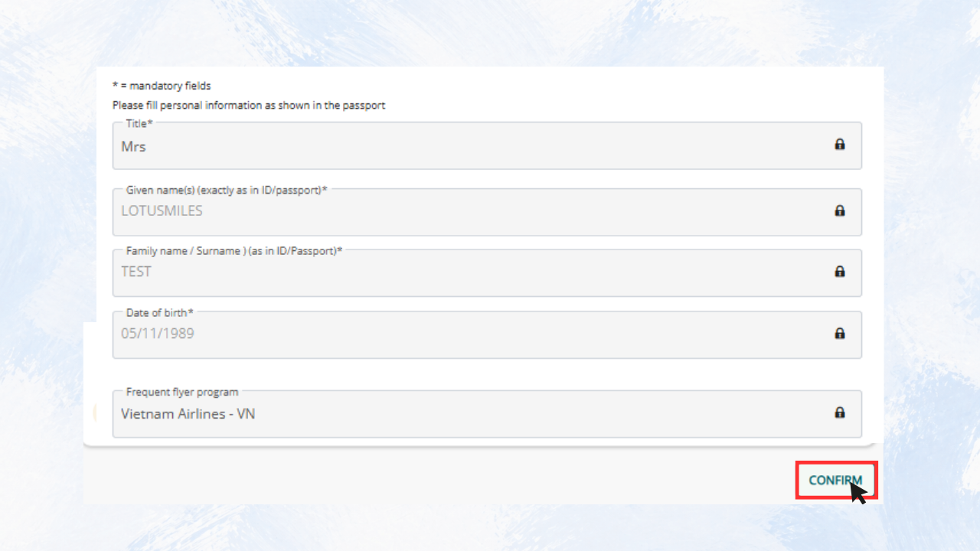This screenshot has width=980, height=551.
Task: Click the Frequent flyer program label
Action: pyautogui.click(x=182, y=392)
